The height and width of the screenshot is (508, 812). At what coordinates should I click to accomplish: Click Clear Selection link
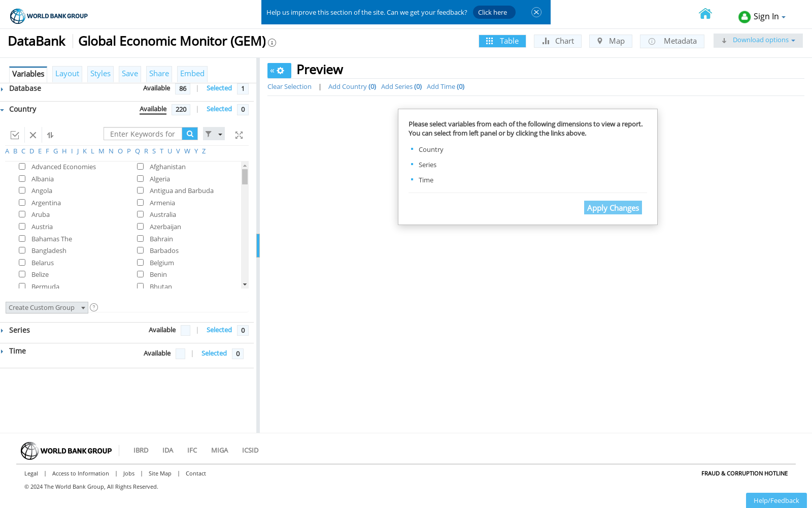(x=289, y=87)
